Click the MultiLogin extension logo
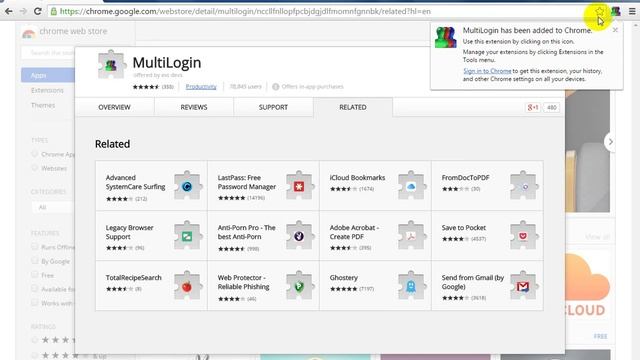 [111, 64]
